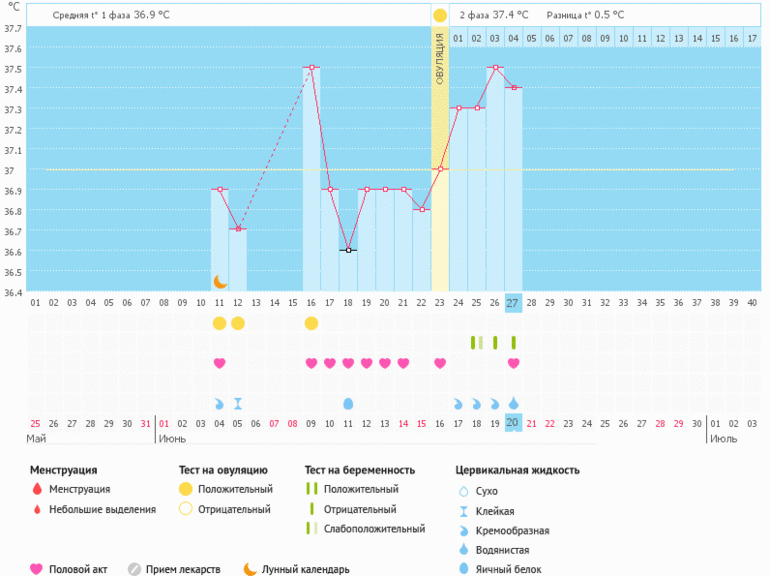Select the highlighted cycle day 27
770x576 pixels.
tap(513, 302)
